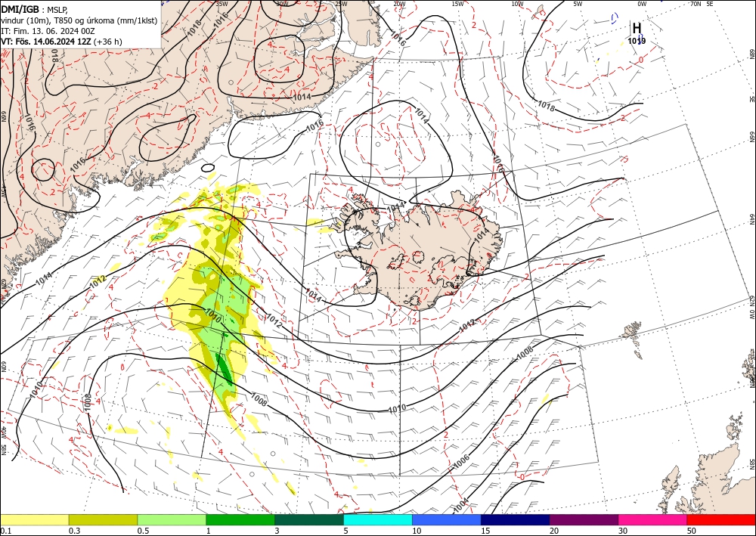Click the red 50+ legend swatch

[721, 519]
